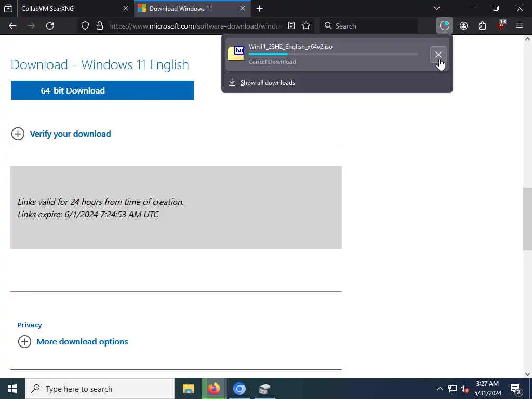Click the 64-bit Download button
This screenshot has height=399, width=532.
click(103, 90)
